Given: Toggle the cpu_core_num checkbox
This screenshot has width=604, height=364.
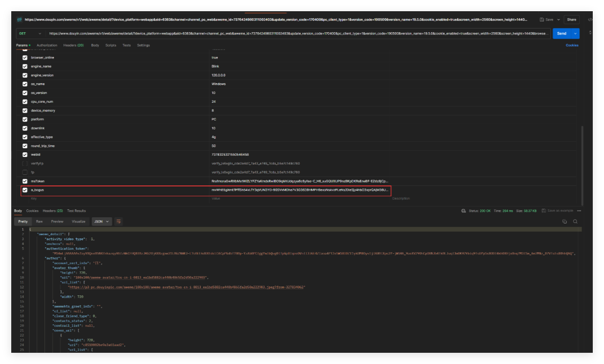Looking at the screenshot, I should (25, 101).
